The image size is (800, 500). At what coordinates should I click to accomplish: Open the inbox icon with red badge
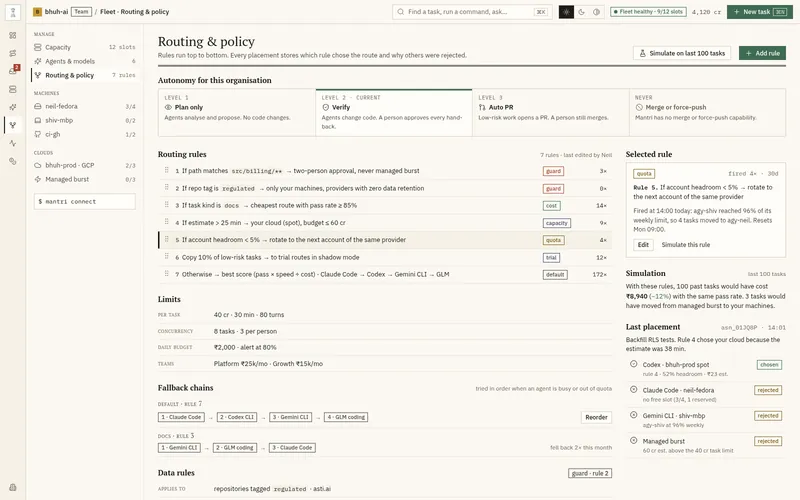[x=13, y=71]
